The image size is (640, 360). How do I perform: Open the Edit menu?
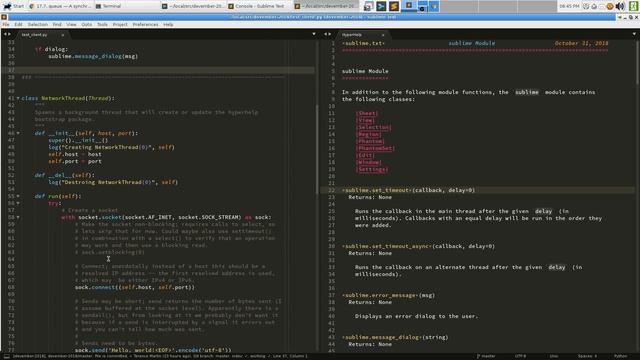[x=18, y=24]
